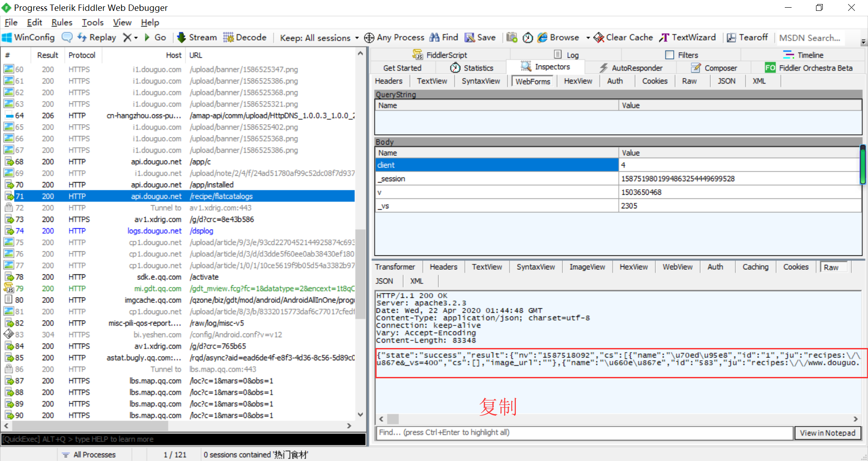Open response ImageView tab
Viewport: 868px width, 461px height.
click(587, 267)
